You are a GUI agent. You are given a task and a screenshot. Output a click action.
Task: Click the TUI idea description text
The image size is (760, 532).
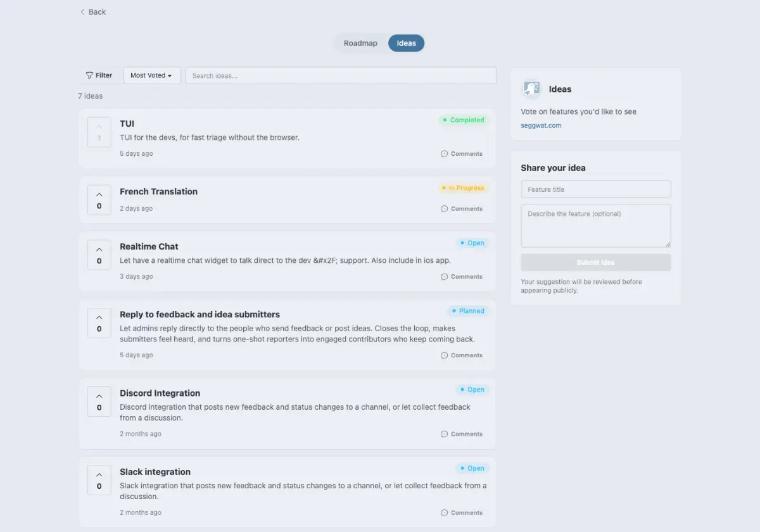click(x=210, y=137)
